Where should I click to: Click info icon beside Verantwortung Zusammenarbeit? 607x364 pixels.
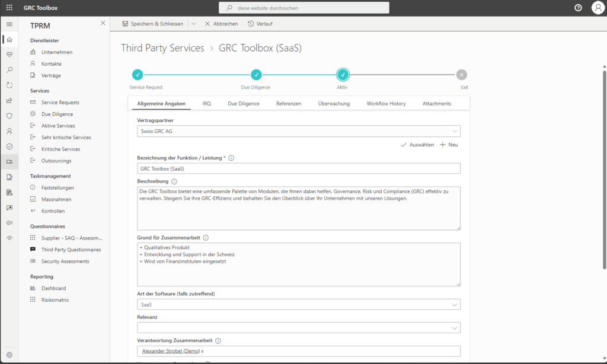coord(218,341)
